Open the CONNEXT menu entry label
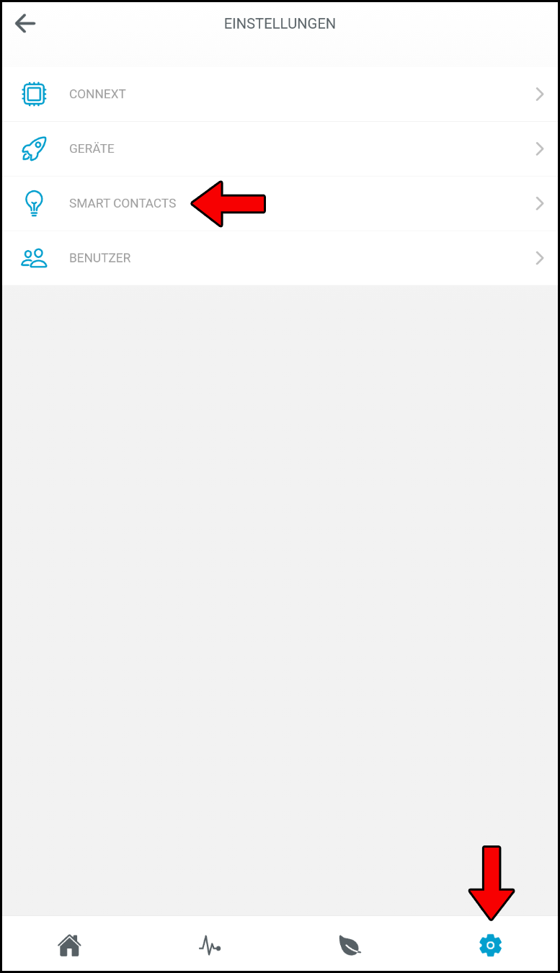The image size is (560, 973). pos(97,94)
